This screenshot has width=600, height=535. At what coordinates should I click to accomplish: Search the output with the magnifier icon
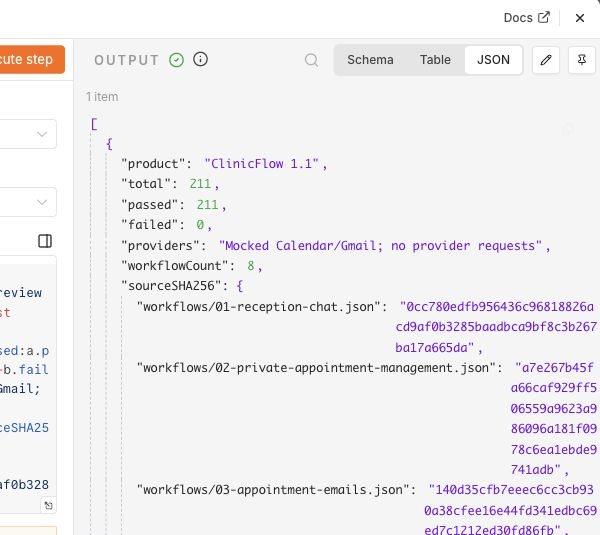point(311,60)
